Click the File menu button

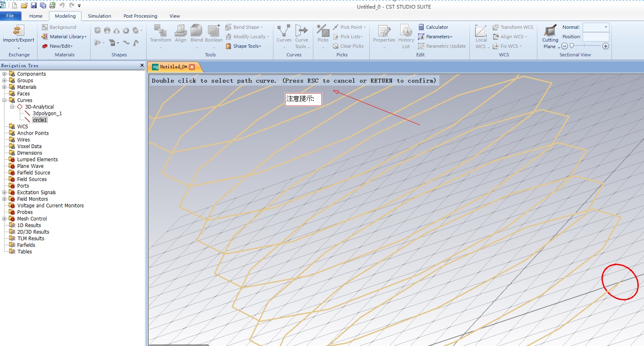click(10, 16)
